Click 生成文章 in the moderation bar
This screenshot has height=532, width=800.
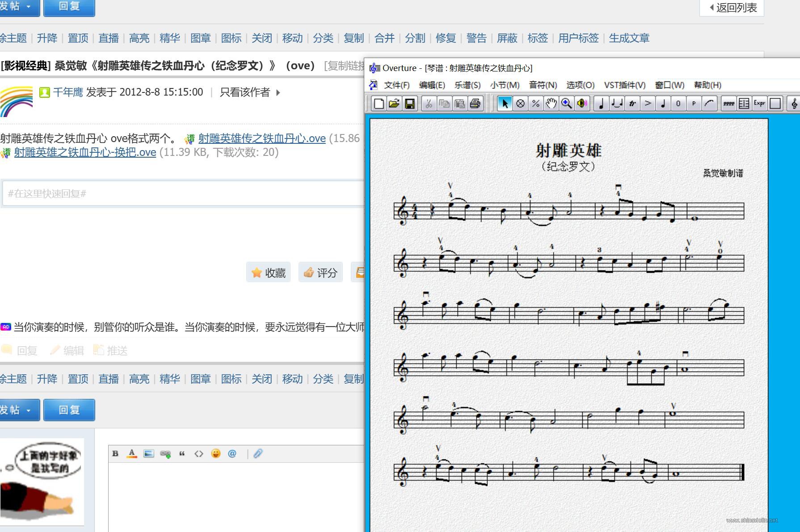pos(629,38)
